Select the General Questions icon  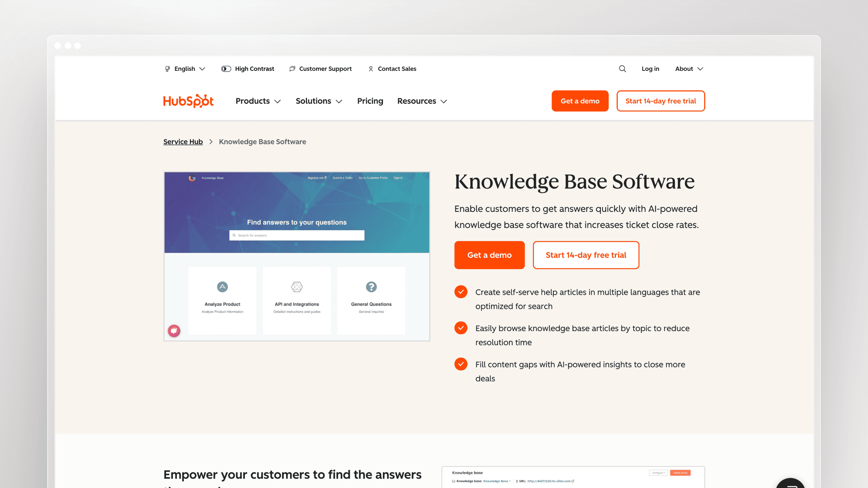click(x=371, y=287)
